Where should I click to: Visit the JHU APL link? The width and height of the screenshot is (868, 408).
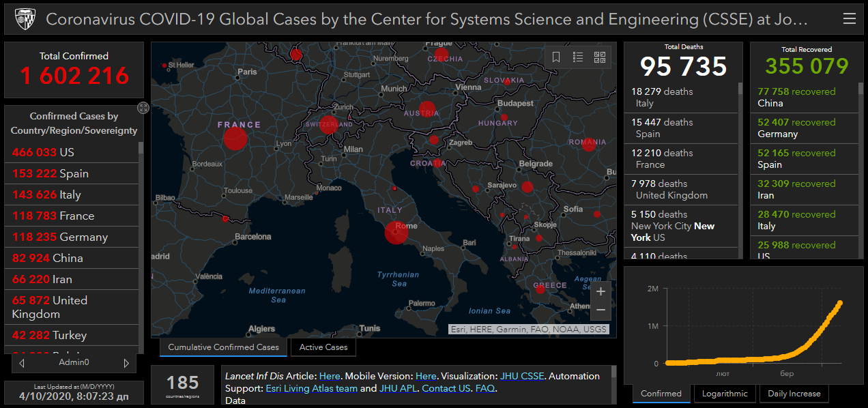pos(398,388)
